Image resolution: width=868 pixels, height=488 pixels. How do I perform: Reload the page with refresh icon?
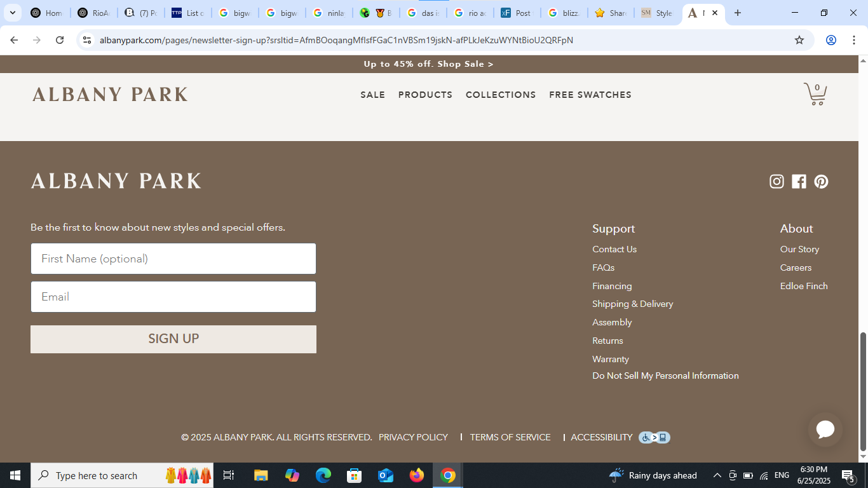pos(60,40)
